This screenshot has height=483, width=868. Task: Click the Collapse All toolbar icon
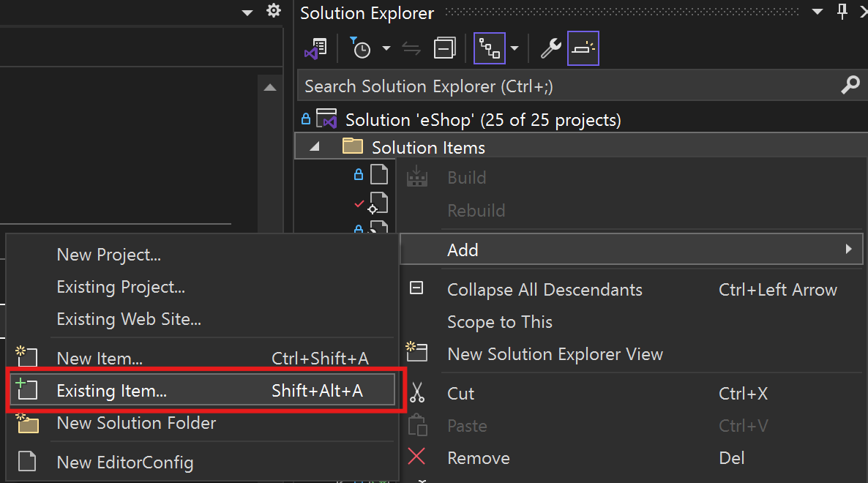[444, 48]
